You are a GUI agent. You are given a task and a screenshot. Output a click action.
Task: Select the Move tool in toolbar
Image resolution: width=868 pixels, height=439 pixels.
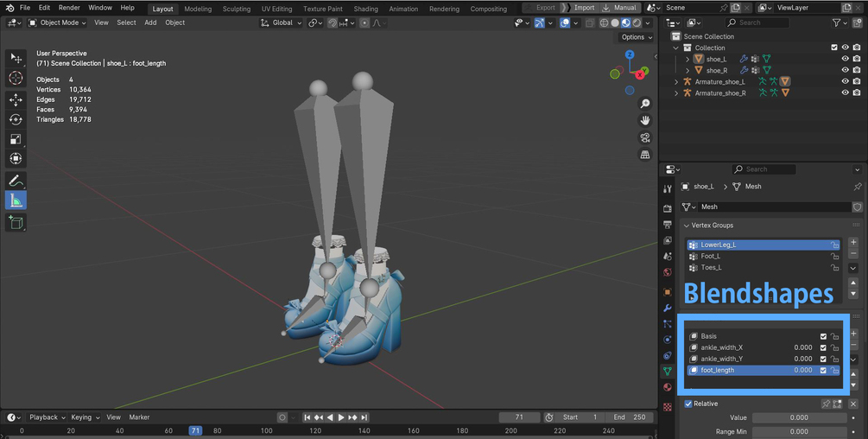pyautogui.click(x=16, y=99)
